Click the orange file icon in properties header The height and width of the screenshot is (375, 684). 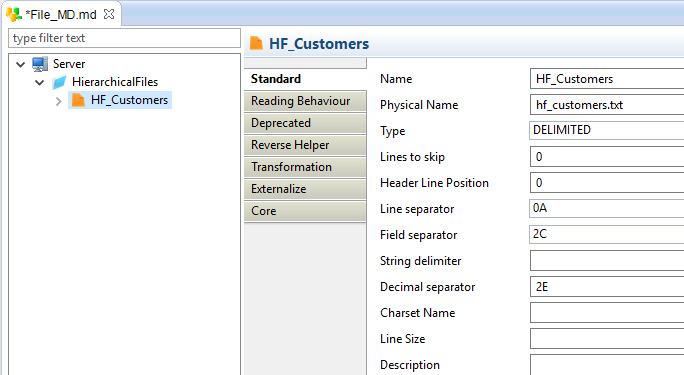(x=256, y=43)
